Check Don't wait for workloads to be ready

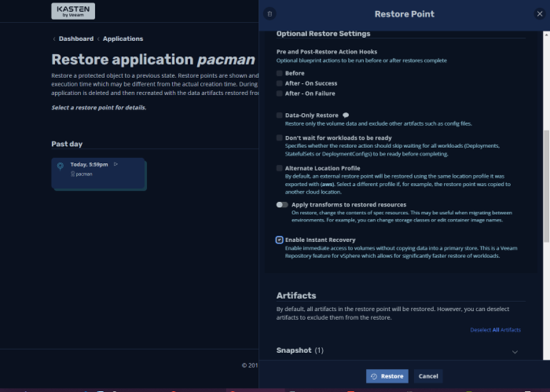coord(280,138)
